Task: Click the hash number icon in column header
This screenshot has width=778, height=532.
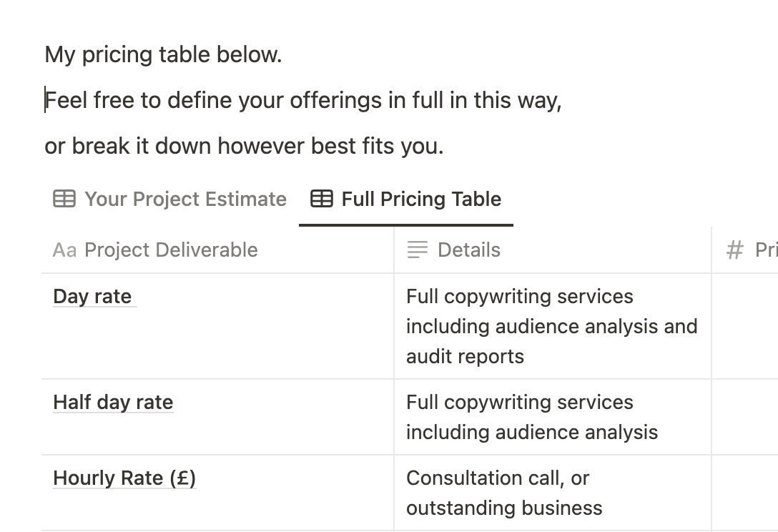Action: [735, 250]
